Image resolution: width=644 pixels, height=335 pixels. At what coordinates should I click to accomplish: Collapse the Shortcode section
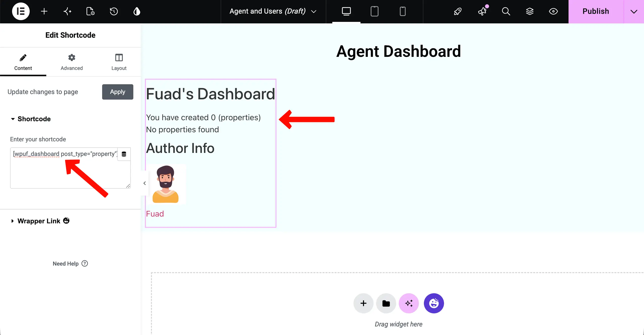point(30,119)
